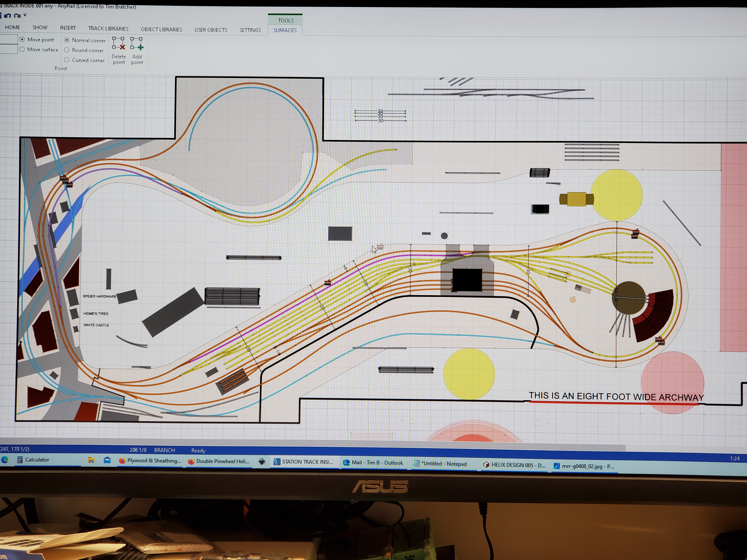Open the quick access toolbar customize dropdown
Image resolution: width=747 pixels, height=560 pixels.
[x=25, y=15]
